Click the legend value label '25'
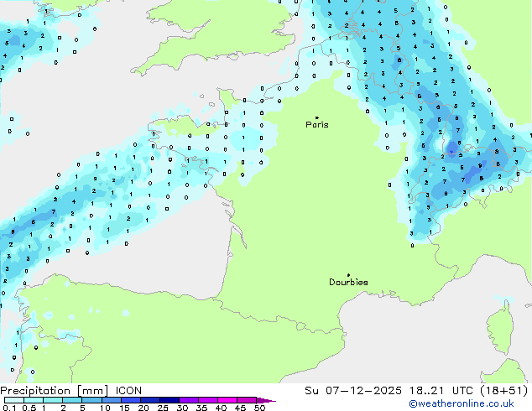This screenshot has width=532, height=411. (163, 408)
